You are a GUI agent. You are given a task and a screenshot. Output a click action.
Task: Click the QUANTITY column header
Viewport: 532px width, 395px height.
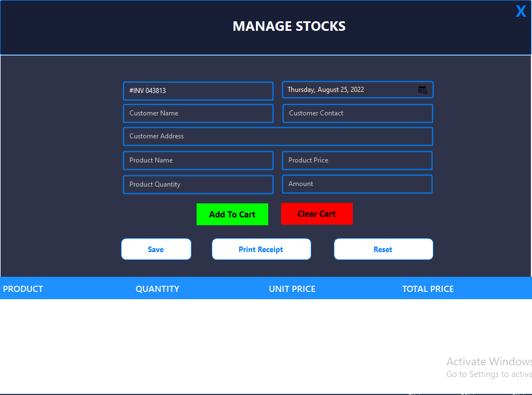click(x=157, y=289)
